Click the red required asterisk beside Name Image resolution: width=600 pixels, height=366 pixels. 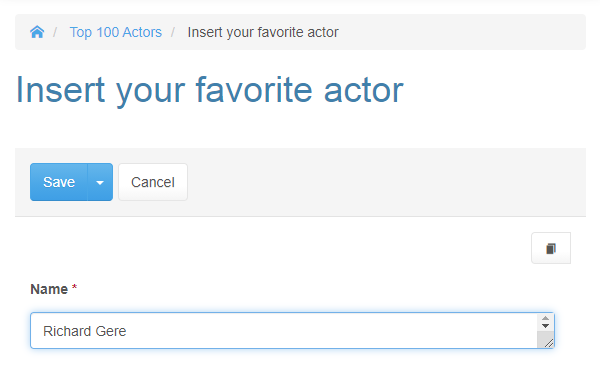75,287
